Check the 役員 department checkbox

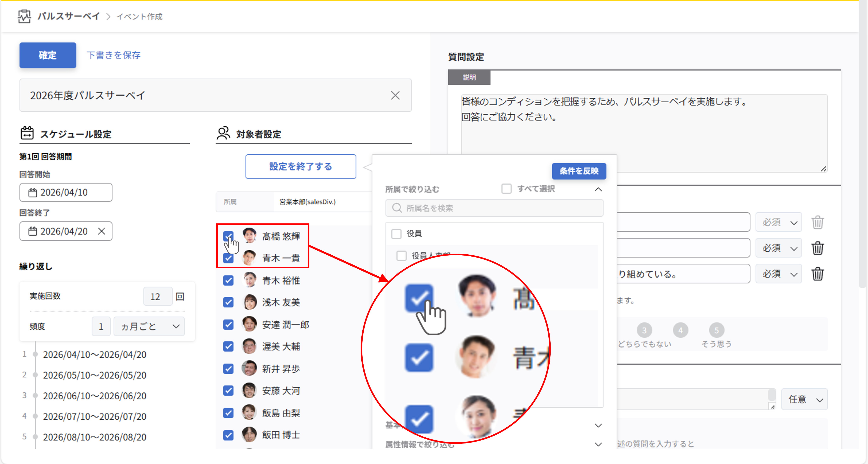(396, 233)
